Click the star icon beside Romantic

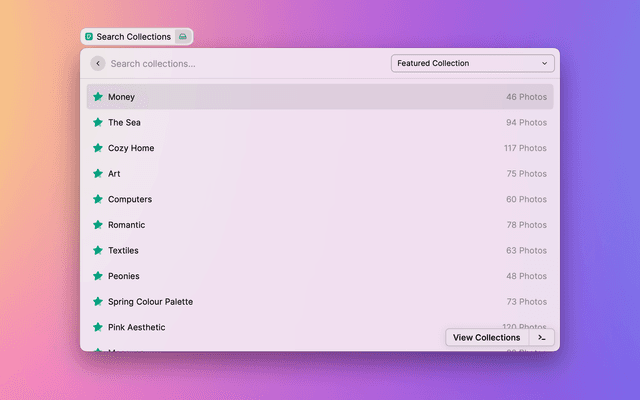tap(98, 225)
